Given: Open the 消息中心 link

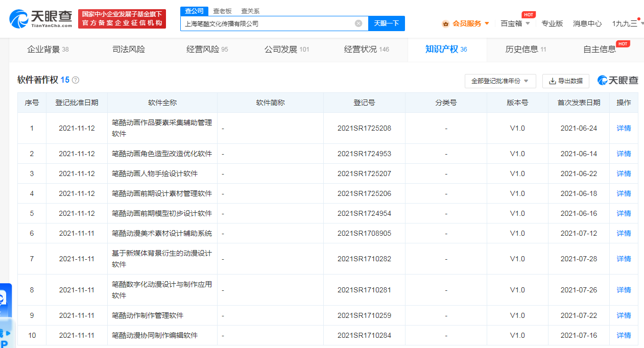Looking at the screenshot, I should [x=587, y=23].
